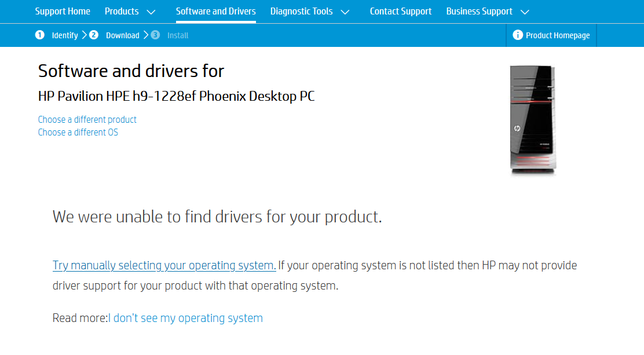Click the Choose a different product link

pyautogui.click(x=87, y=119)
